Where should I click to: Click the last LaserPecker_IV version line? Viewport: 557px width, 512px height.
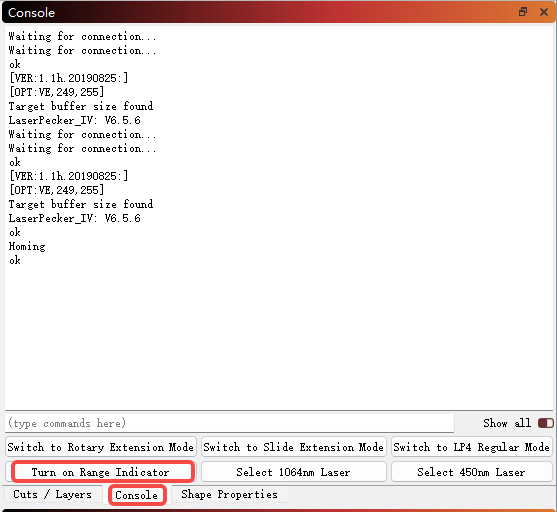(x=75, y=218)
